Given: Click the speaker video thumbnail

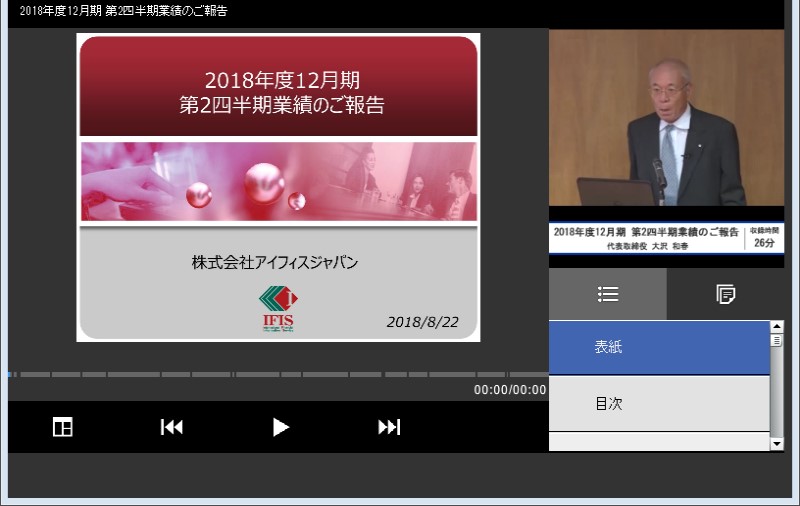Looking at the screenshot, I should [666, 118].
